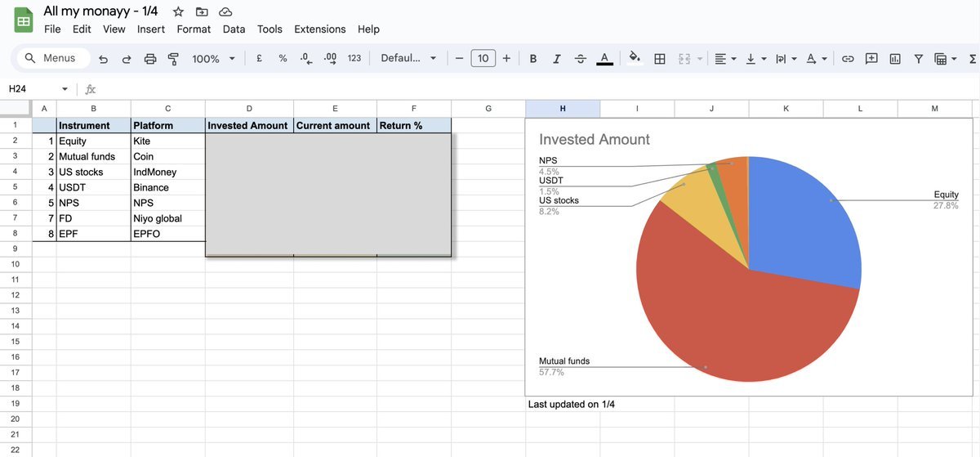Open the horizontal align dropdown
This screenshot has height=457, width=980.
pos(724,59)
